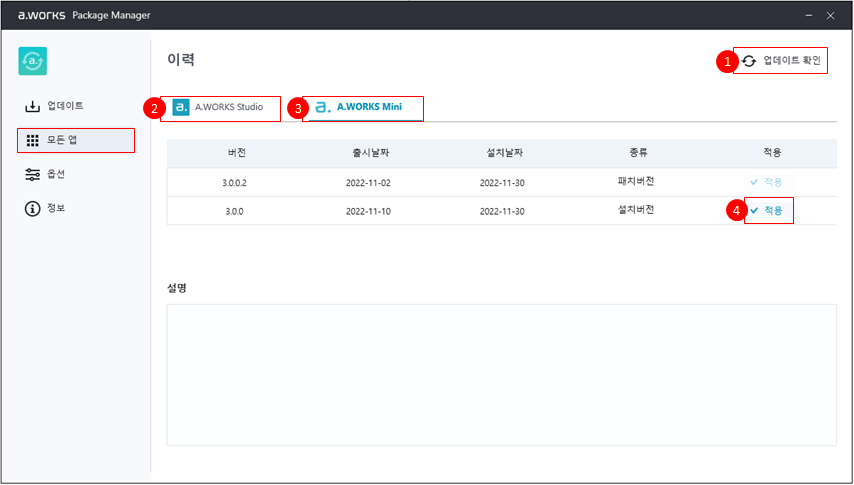The image size is (854, 485).
Task: Click the A.WORKS Studio tab icon
Action: (181, 107)
